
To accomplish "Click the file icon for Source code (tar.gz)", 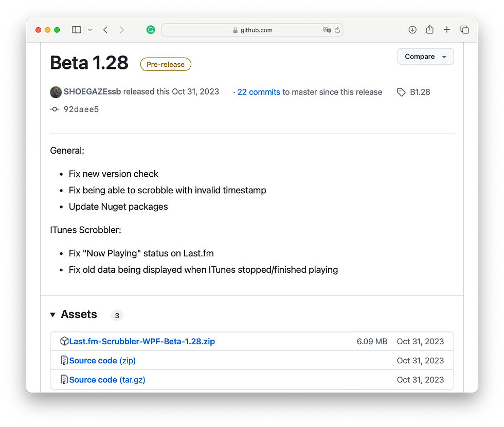I will (x=64, y=380).
